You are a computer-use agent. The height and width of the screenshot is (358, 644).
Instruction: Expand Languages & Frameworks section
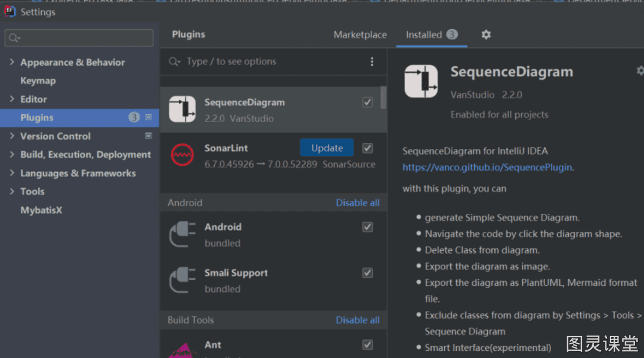tap(11, 173)
